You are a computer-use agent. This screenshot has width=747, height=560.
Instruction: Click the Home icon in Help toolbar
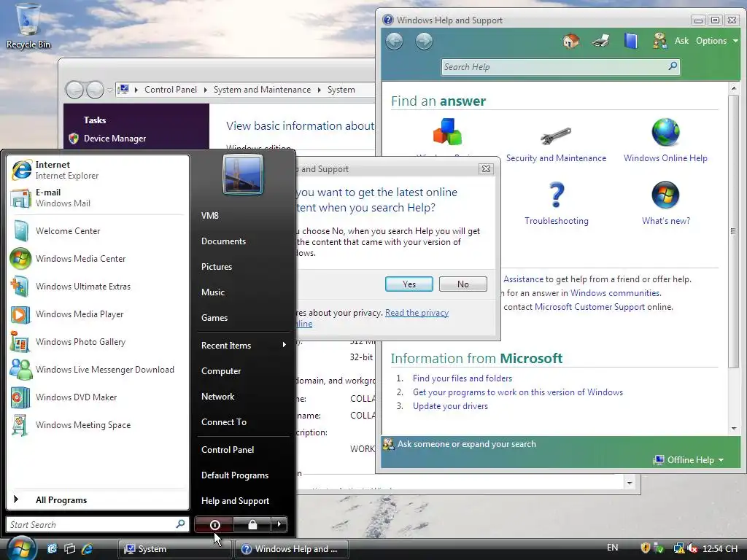tap(570, 41)
